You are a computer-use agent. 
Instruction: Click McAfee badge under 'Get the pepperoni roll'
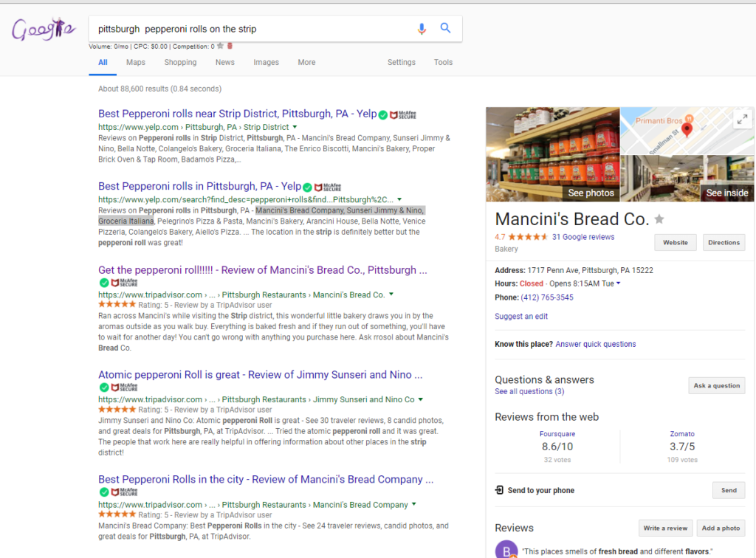124,283
